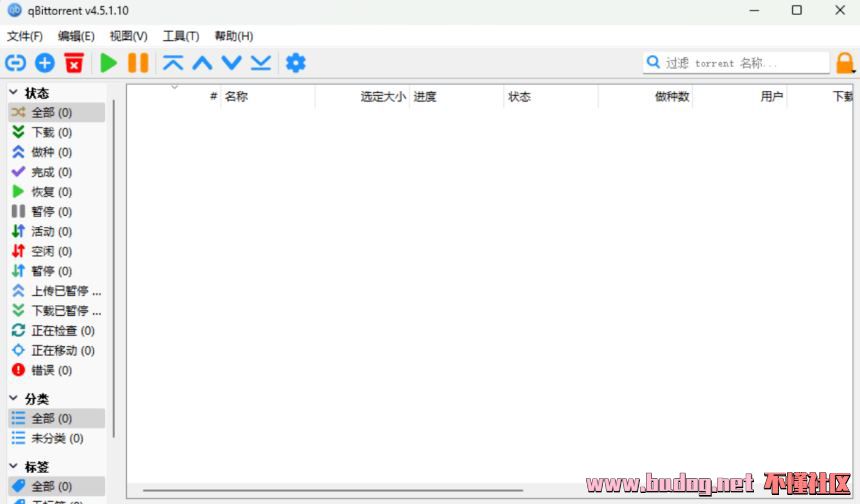The width and height of the screenshot is (860, 504).
Task: Click the red delete torrent icon
Action: pyautogui.click(x=74, y=63)
